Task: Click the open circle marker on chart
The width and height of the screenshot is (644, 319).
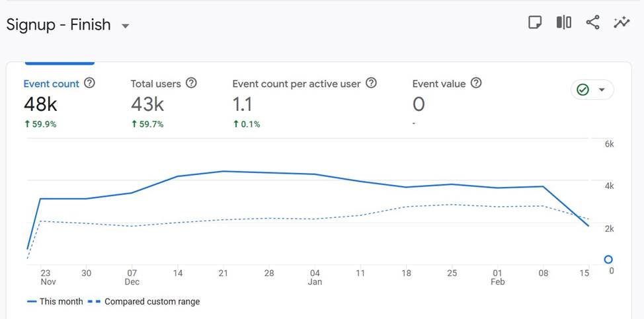Action: point(608,260)
